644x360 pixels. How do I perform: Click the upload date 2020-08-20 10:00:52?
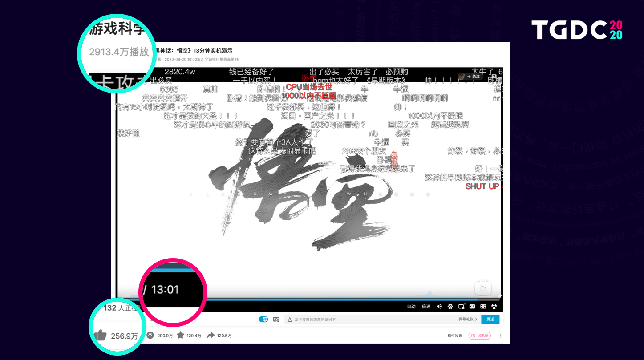184,59
